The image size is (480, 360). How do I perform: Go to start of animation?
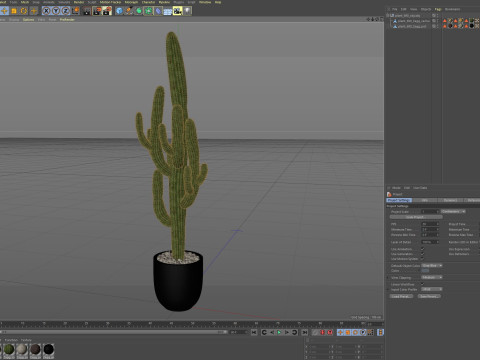click(x=254, y=332)
